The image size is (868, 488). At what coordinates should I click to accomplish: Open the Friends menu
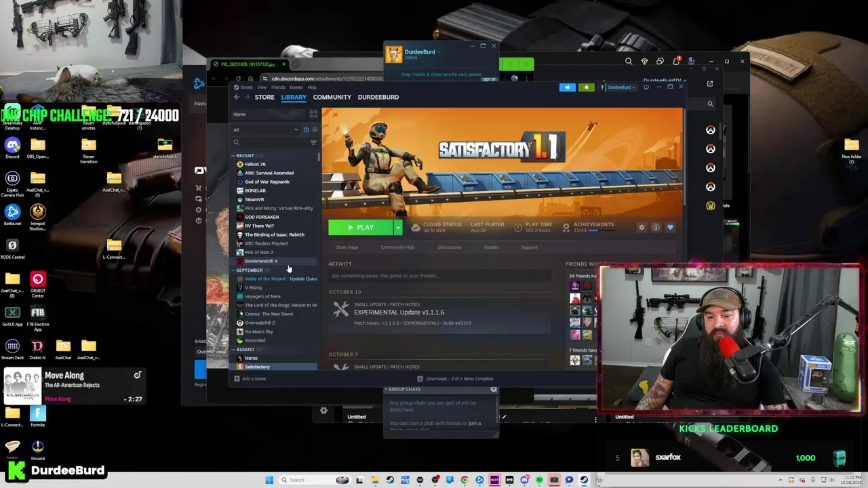pos(278,87)
